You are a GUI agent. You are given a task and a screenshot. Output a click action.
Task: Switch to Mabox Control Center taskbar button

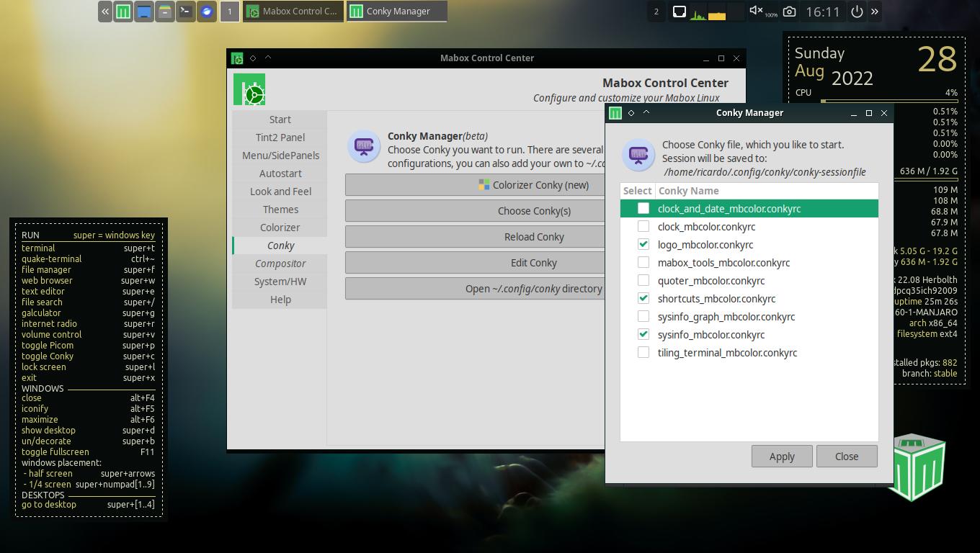tap(293, 12)
